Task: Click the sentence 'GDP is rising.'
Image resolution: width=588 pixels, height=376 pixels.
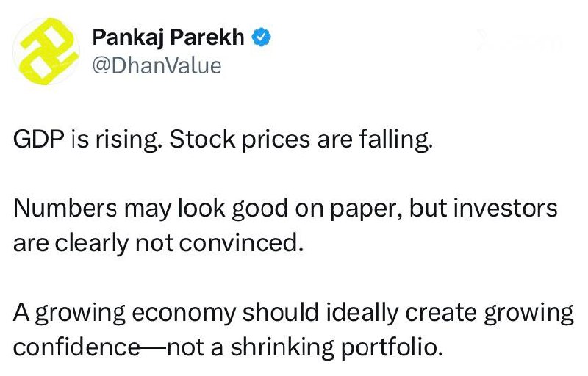Action: tap(87, 140)
